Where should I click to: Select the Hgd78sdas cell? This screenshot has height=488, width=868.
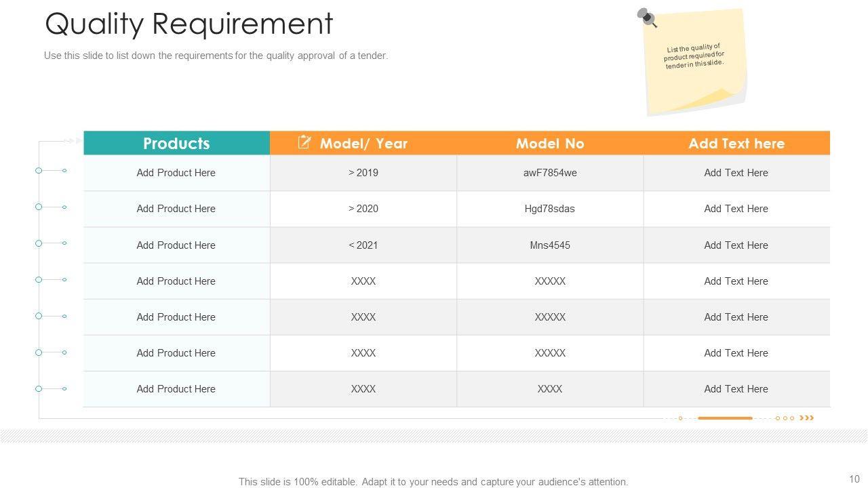pos(549,209)
